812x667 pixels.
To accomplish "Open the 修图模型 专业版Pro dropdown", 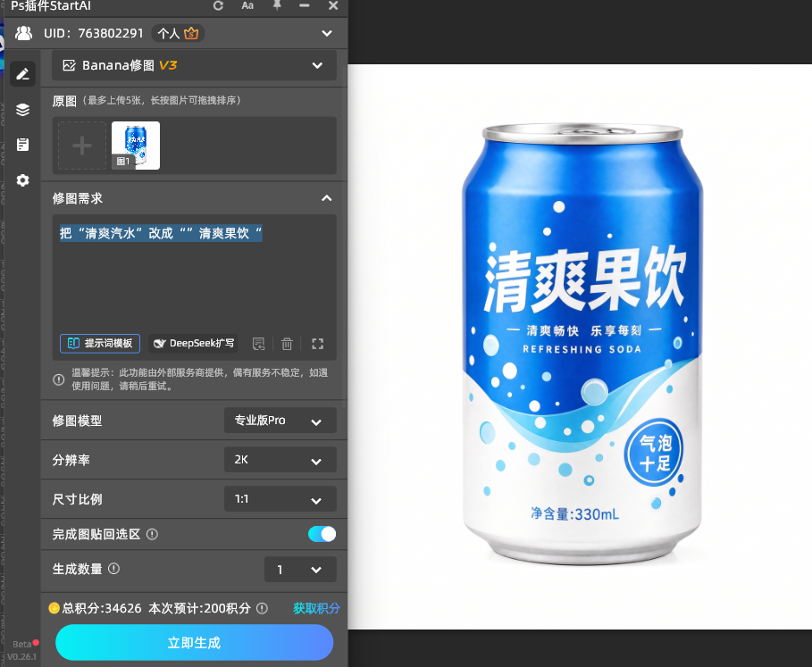I will coord(280,421).
